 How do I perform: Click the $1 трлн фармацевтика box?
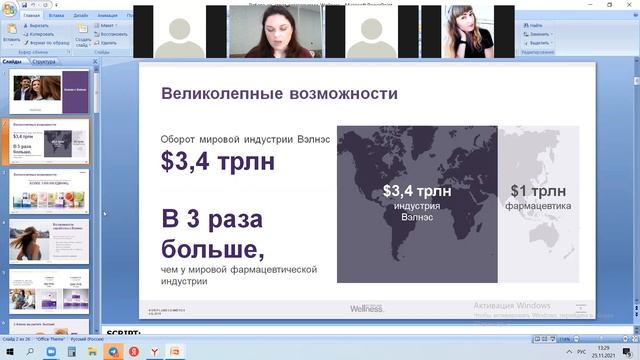tap(538, 204)
